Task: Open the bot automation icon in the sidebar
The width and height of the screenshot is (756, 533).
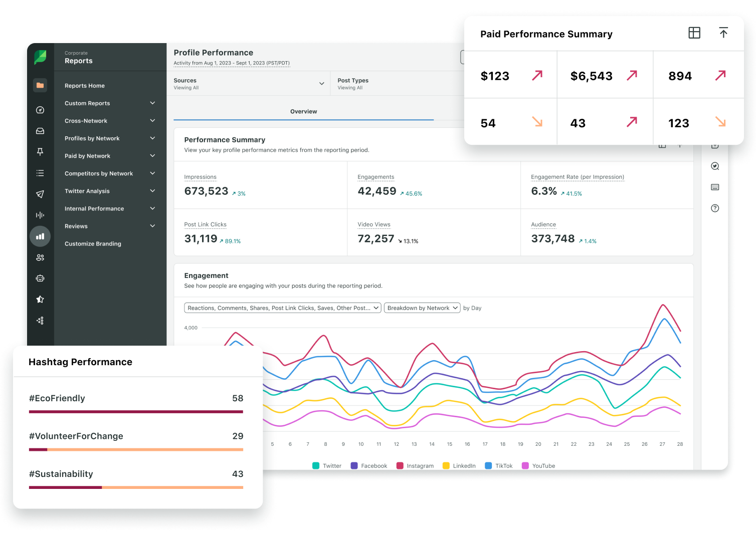Action: [x=40, y=278]
